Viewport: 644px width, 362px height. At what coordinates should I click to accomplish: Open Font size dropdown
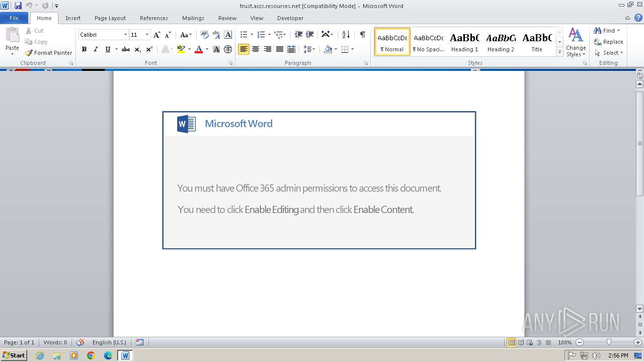click(147, 35)
